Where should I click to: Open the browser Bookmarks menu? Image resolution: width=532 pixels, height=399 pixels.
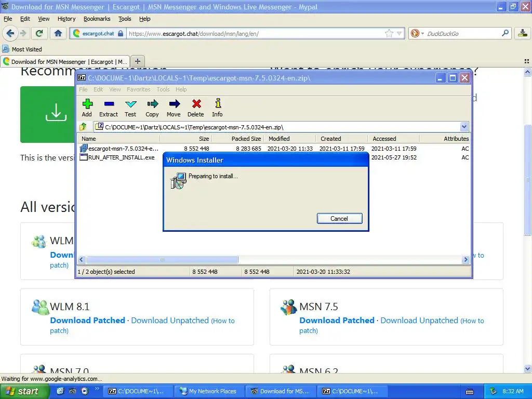(x=97, y=19)
